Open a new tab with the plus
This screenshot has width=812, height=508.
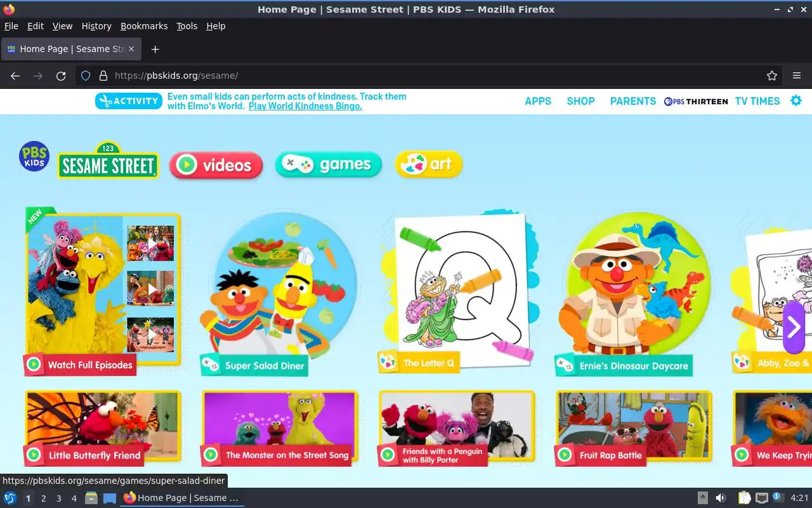pos(155,49)
